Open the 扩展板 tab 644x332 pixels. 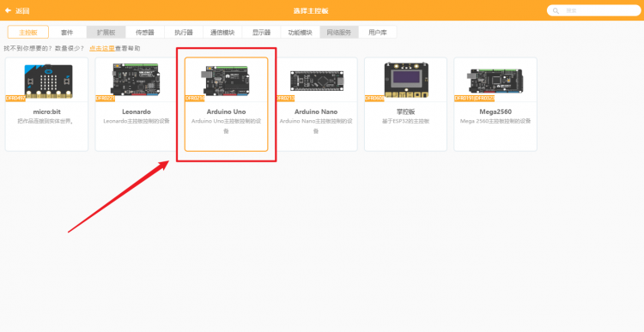(106, 32)
